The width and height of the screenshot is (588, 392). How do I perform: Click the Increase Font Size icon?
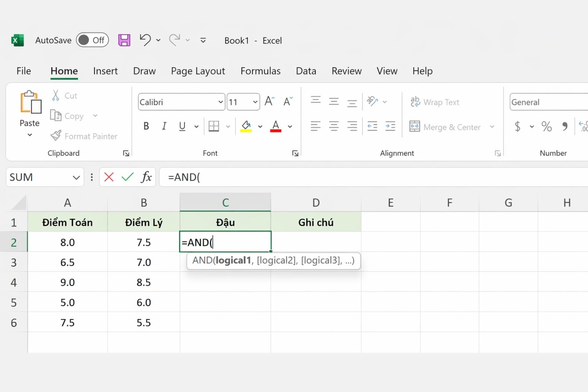[x=269, y=101]
